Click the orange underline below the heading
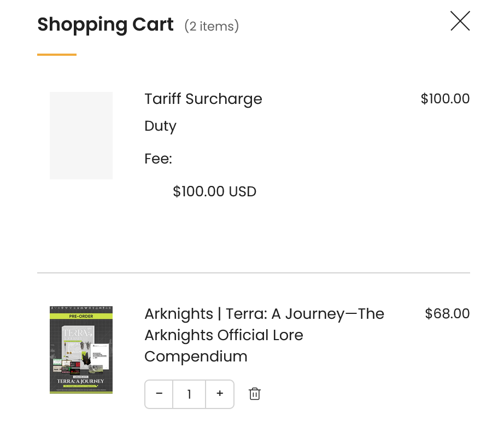Screen dimensions: 504x432 tap(57, 55)
